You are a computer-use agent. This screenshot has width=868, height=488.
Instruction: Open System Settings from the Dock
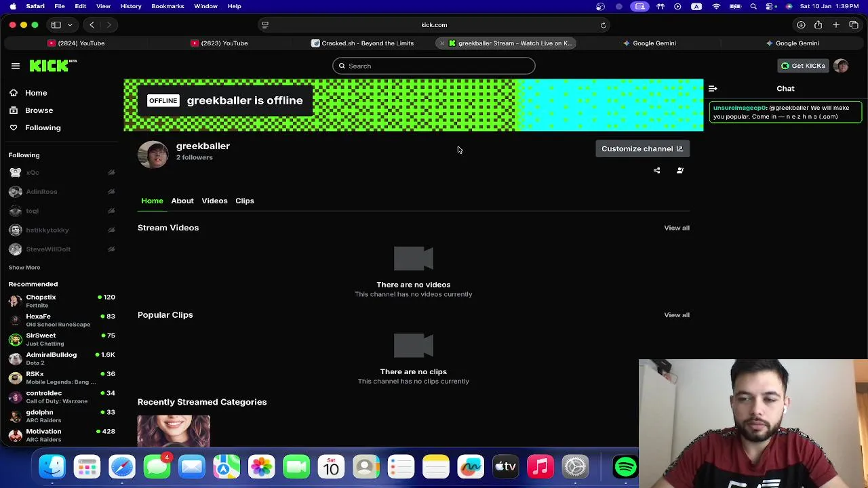pos(575,466)
